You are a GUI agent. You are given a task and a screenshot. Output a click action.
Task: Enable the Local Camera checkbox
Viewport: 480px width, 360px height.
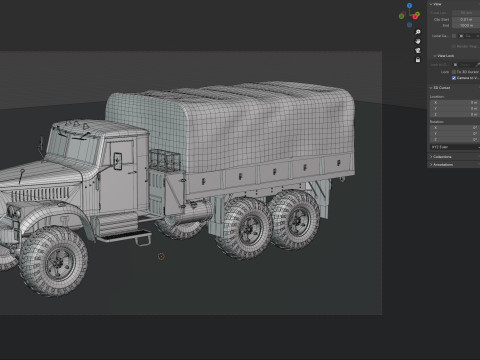click(x=454, y=36)
